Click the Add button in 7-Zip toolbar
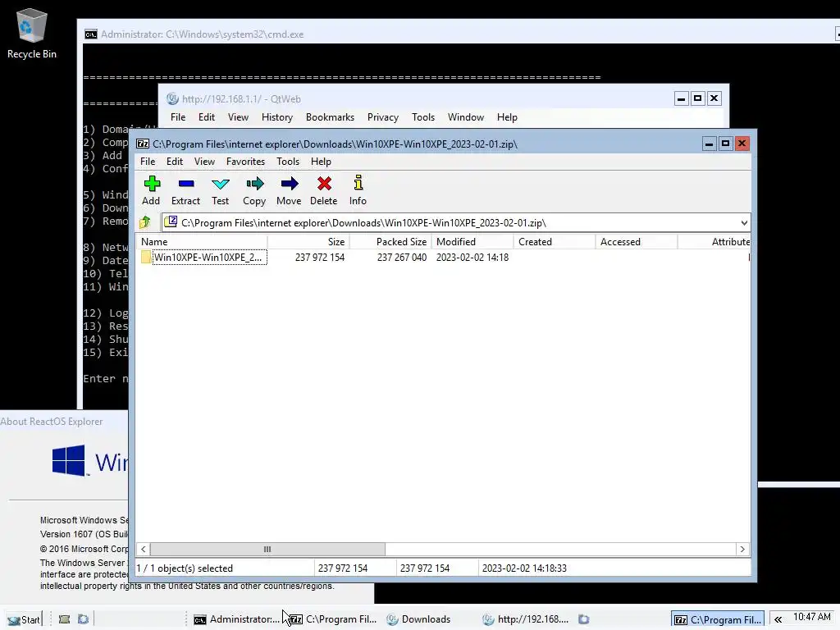Image resolution: width=840 pixels, height=630 pixels. (x=152, y=190)
